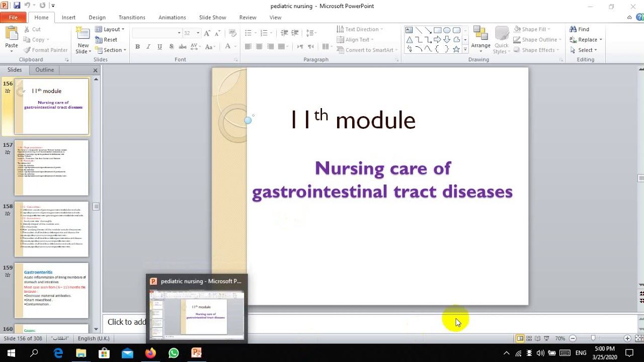
Task: Click the Clear Formatting icon
Action: point(232,33)
